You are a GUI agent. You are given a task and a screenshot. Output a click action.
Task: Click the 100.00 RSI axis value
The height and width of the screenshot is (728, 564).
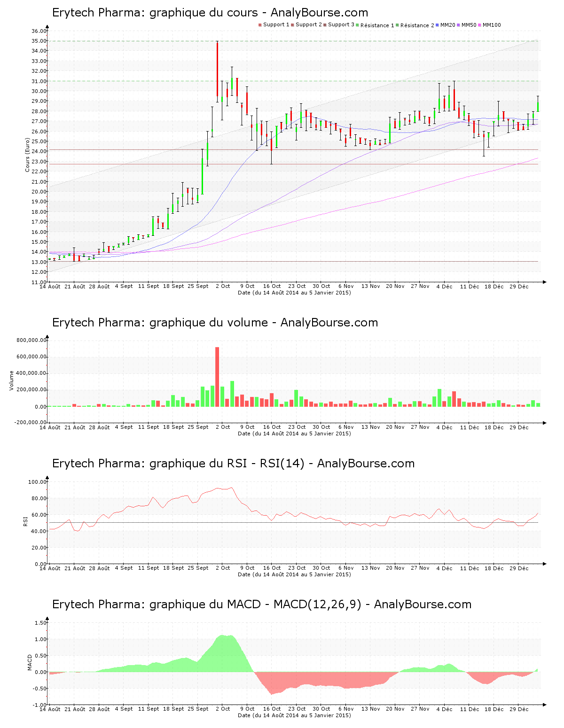coord(38,482)
